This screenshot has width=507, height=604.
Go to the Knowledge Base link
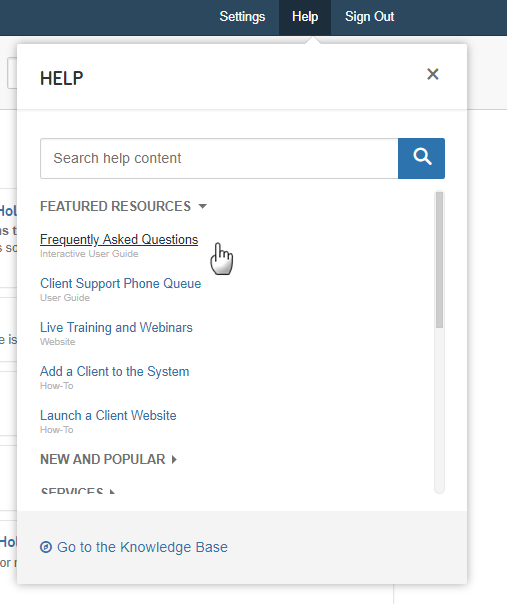click(x=142, y=547)
